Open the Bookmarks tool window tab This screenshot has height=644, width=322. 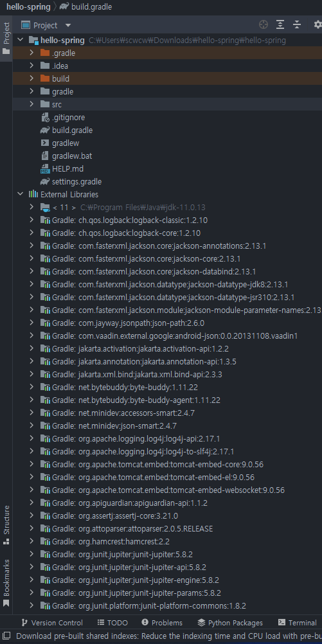(x=6, y=583)
